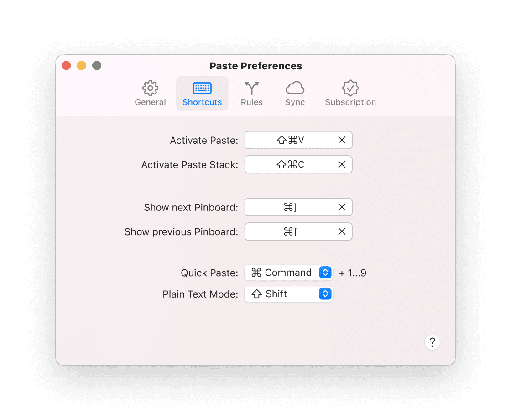Viewport: 511px width, 420px height.
Task: Clear the Activate Paste shortcut with X
Action: point(342,140)
